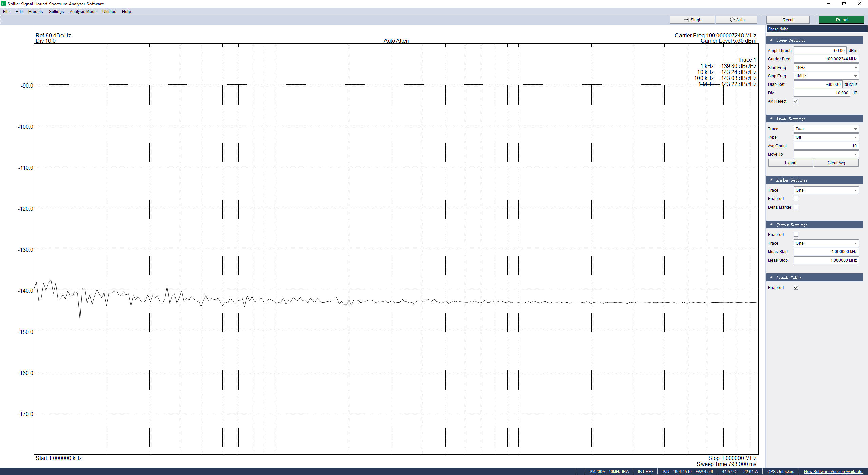868x475 pixels.
Task: Enable Auto continuous sweep
Action: click(736, 20)
